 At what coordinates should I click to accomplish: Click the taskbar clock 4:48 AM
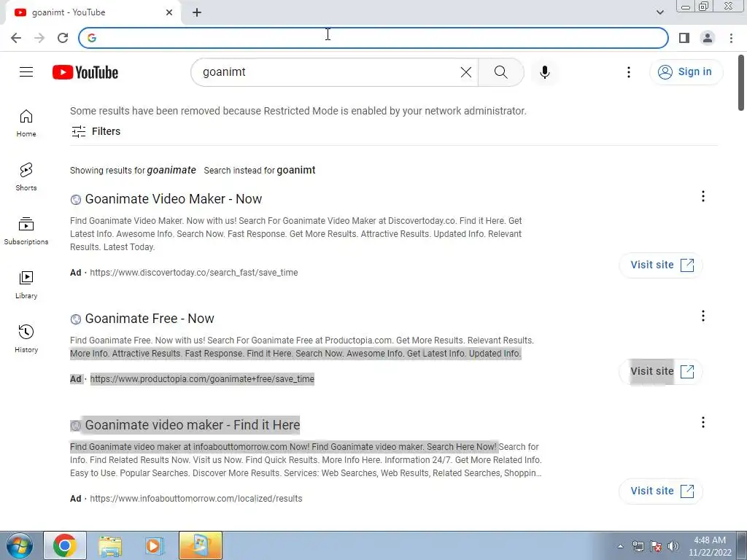(x=709, y=546)
